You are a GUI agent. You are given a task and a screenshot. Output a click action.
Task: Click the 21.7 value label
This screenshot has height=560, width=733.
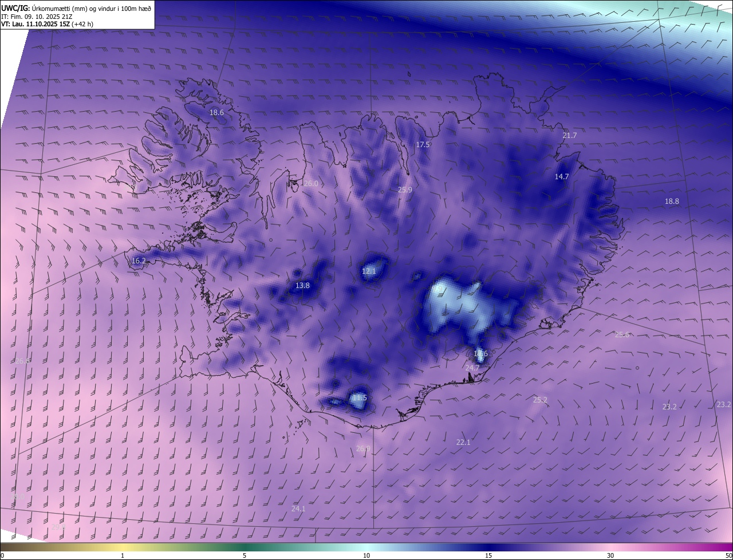point(570,136)
